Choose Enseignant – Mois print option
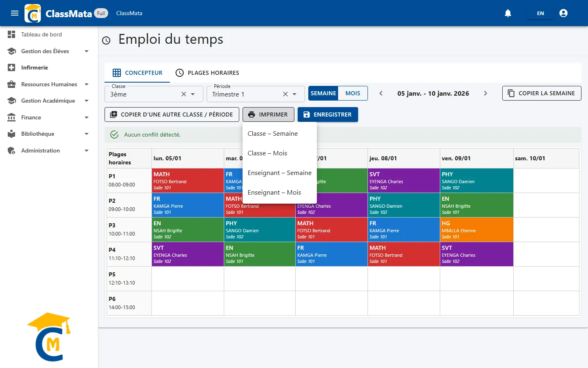 point(280,193)
